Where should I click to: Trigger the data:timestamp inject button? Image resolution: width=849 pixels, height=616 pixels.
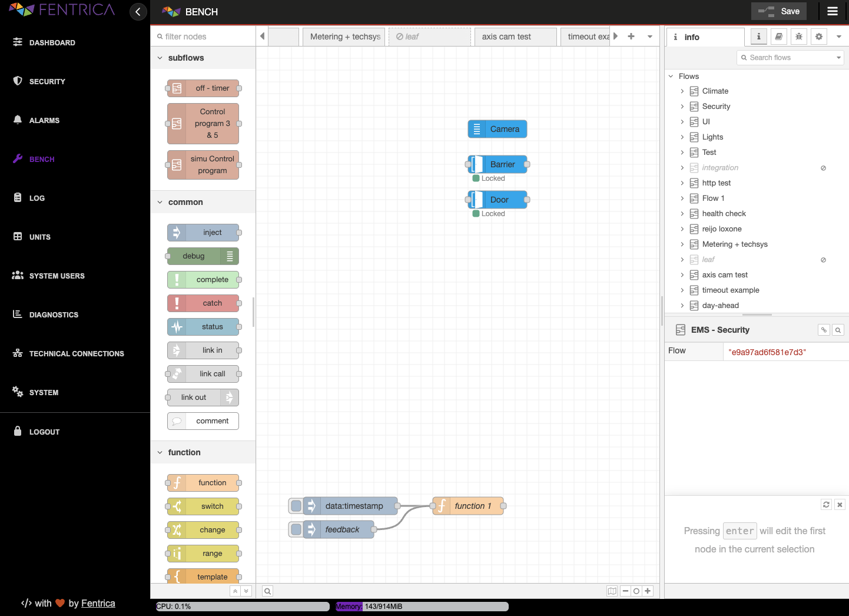[296, 505]
